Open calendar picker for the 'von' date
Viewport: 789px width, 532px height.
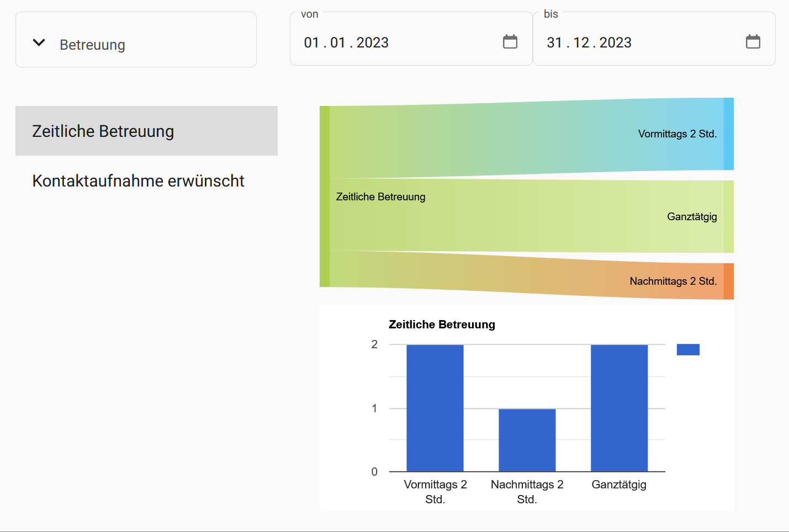tap(510, 42)
